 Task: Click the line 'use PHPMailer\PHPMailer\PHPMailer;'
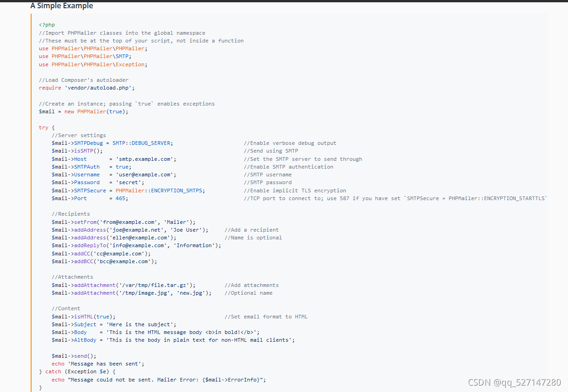[x=93, y=48]
